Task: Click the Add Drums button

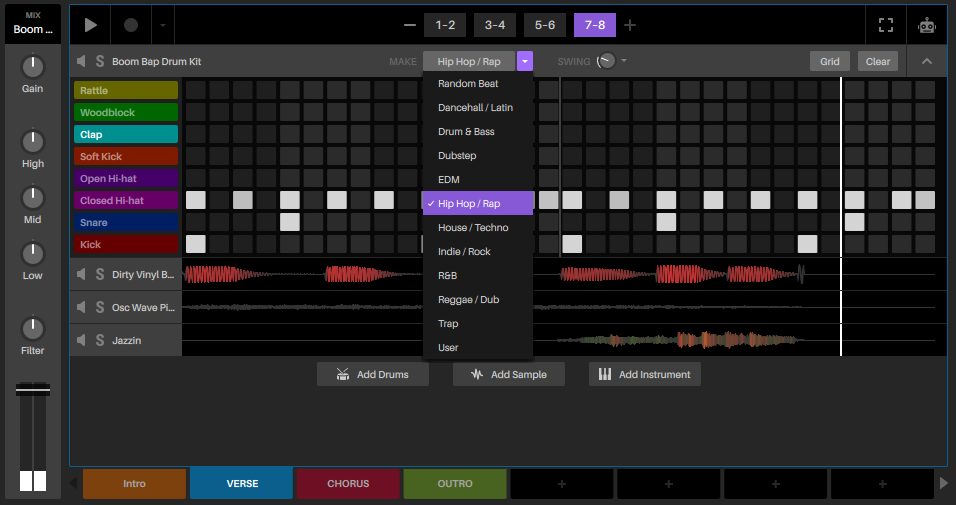Action: (x=372, y=374)
